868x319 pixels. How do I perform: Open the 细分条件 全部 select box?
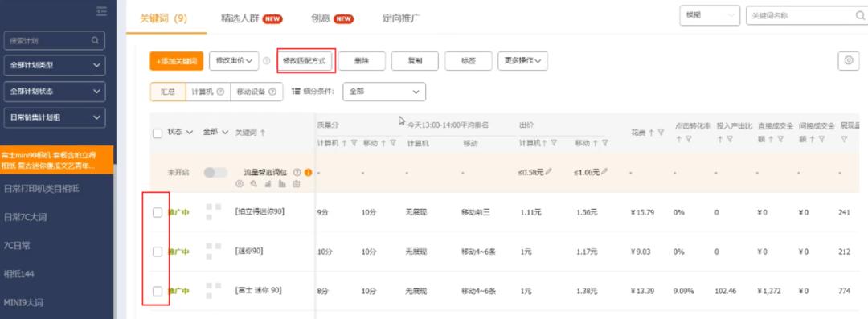[384, 92]
